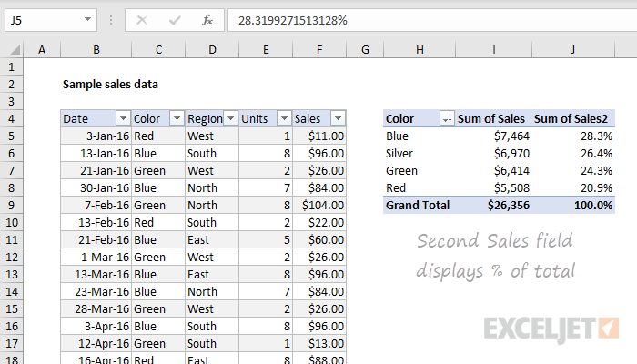Open the pivot table Color sort dropdown
This screenshot has height=364, width=637.
tap(446, 118)
